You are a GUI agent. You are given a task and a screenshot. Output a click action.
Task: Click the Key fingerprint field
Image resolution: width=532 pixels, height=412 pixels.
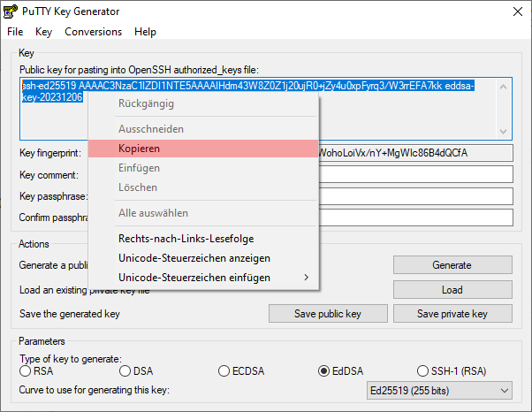(415, 153)
